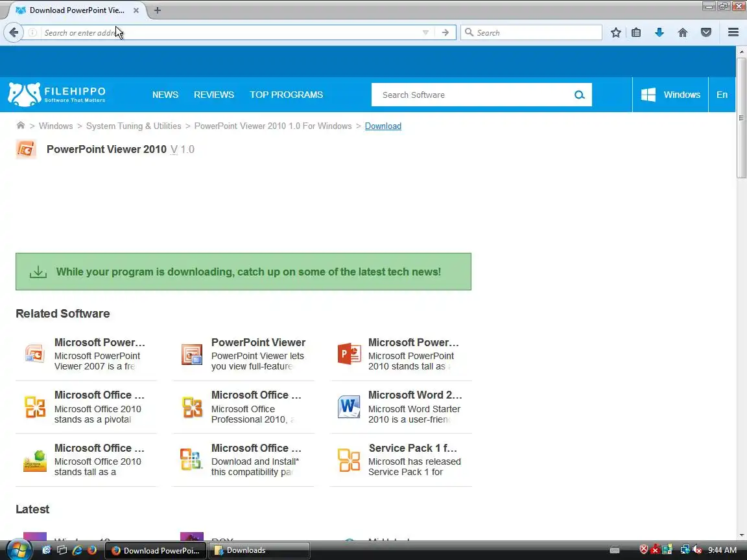Click the Pocket icon in toolbar
Screen dimensions: 747x560
click(706, 32)
